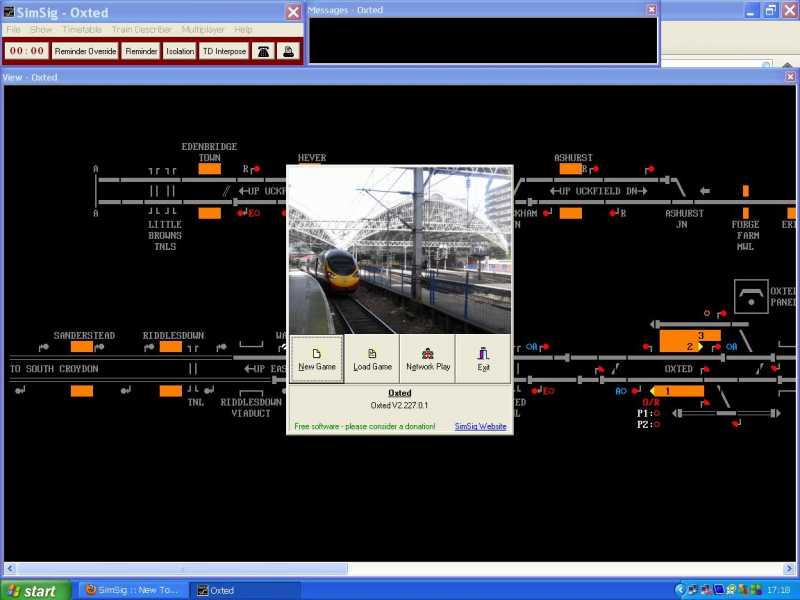Open the Show menu
Viewport: 800px width, 600px height.
[x=41, y=30]
